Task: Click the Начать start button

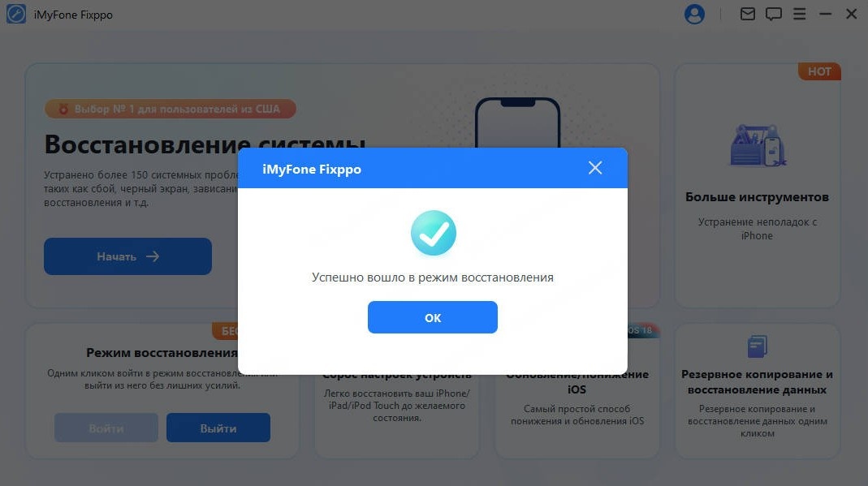Action: click(127, 256)
